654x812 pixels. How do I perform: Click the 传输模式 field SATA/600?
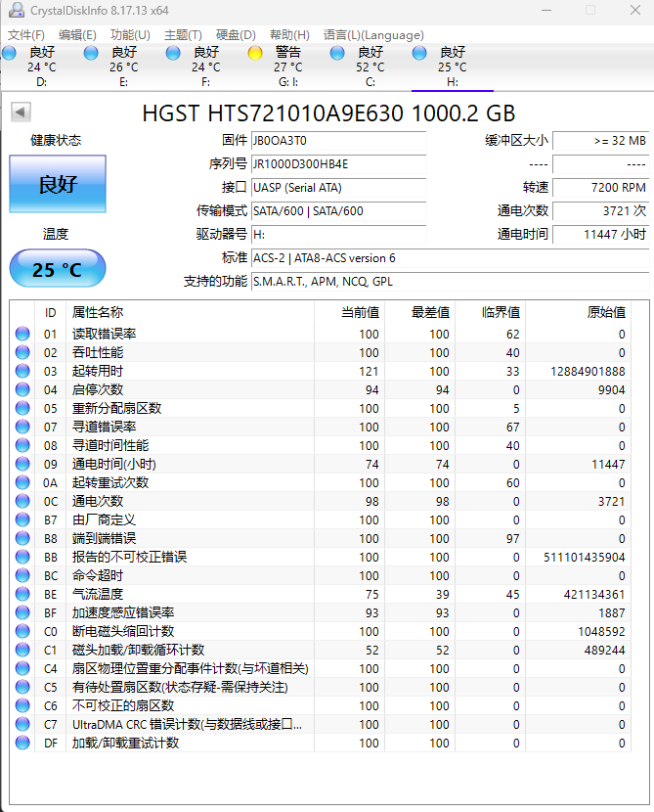coord(339,210)
